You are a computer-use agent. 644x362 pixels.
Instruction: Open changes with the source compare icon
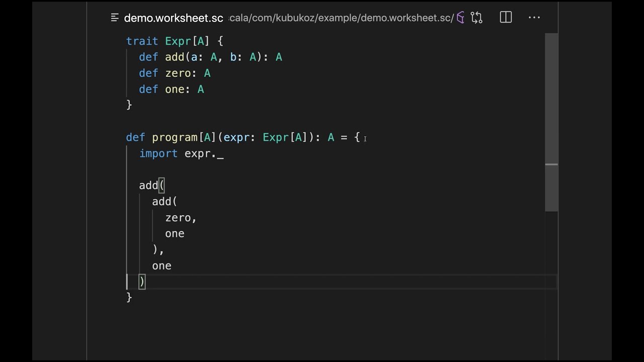[x=476, y=18]
